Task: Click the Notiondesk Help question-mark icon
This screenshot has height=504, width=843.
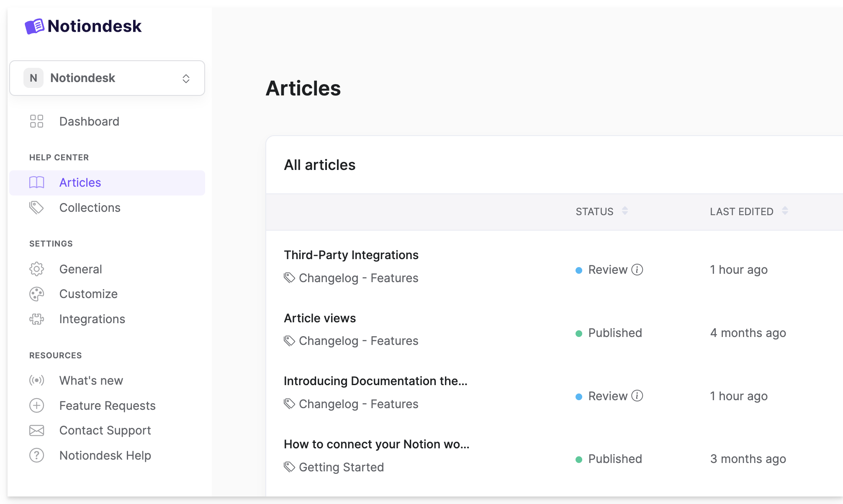Action: click(x=37, y=455)
